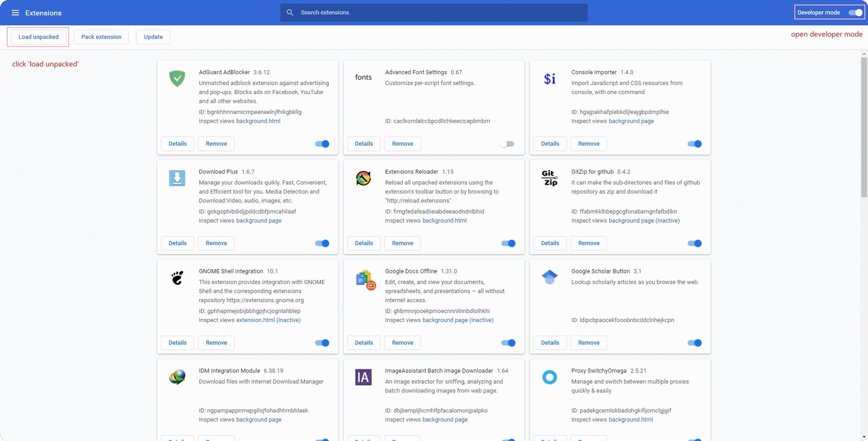Click the Advanced Font Settings fonts icon

[364, 77]
